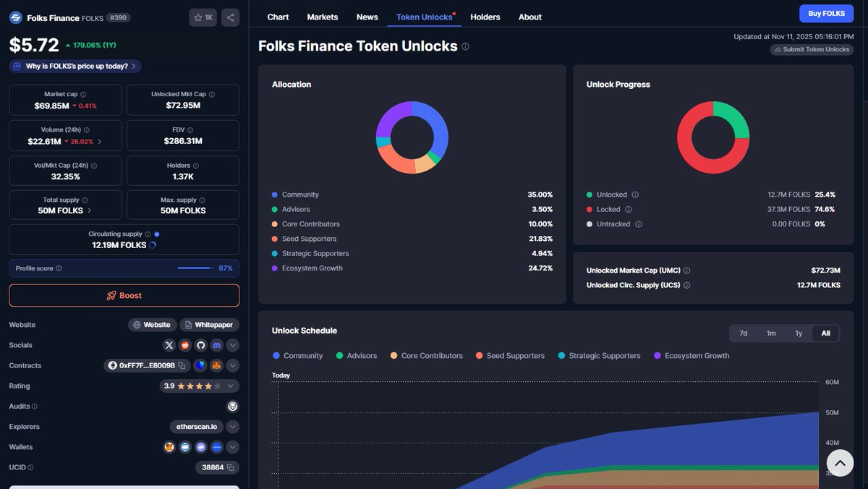Switch to the Chart tab
Screen dimensions: 868x489
(x=278, y=17)
